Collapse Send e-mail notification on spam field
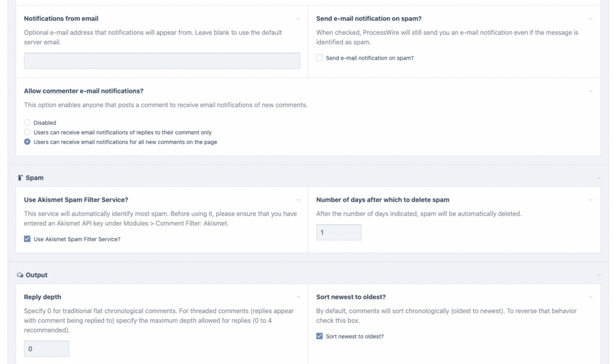The height and width of the screenshot is (364, 615). coord(591,19)
